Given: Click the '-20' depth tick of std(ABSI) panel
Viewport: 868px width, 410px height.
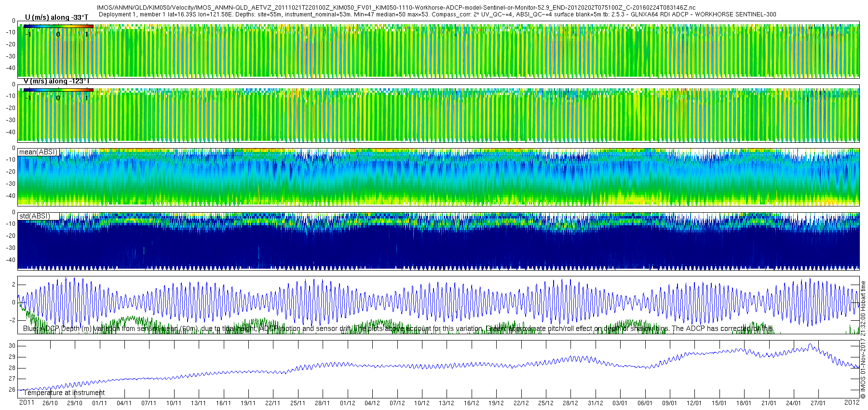Looking at the screenshot, I should click(11, 236).
